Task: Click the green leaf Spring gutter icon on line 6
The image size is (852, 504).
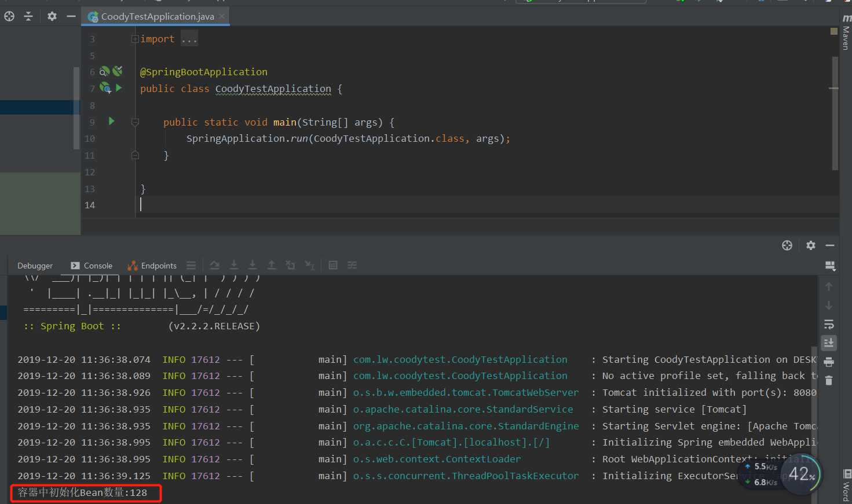Action: click(118, 71)
